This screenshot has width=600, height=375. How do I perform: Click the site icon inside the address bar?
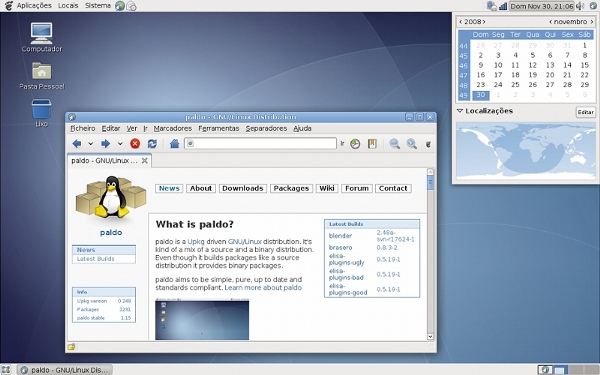pyautogui.click(x=191, y=143)
